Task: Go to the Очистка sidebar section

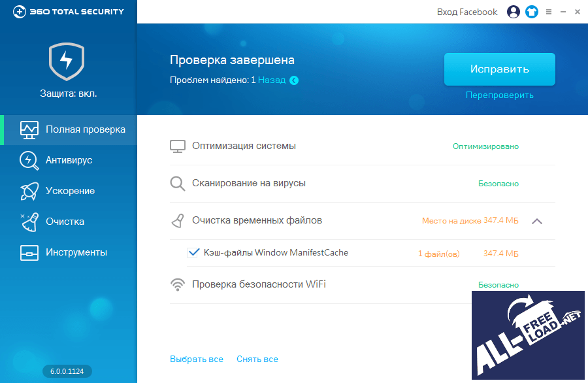Action: click(x=64, y=222)
